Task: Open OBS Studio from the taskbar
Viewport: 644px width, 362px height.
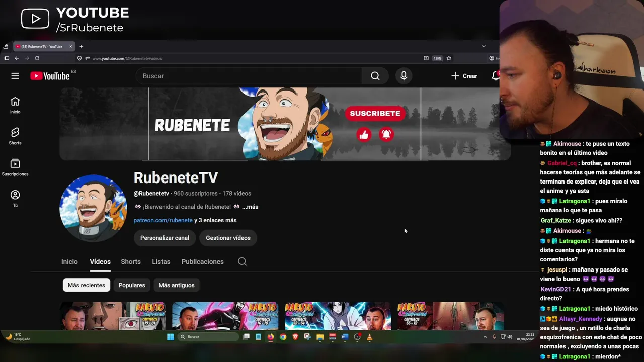Action: [357, 337]
